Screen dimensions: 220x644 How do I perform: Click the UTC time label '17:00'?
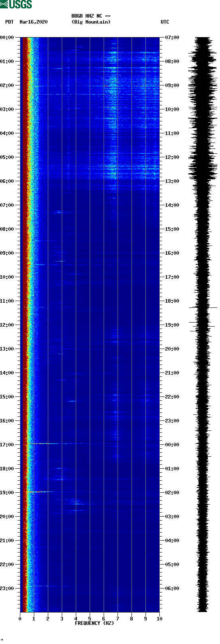pyautogui.click(x=172, y=277)
